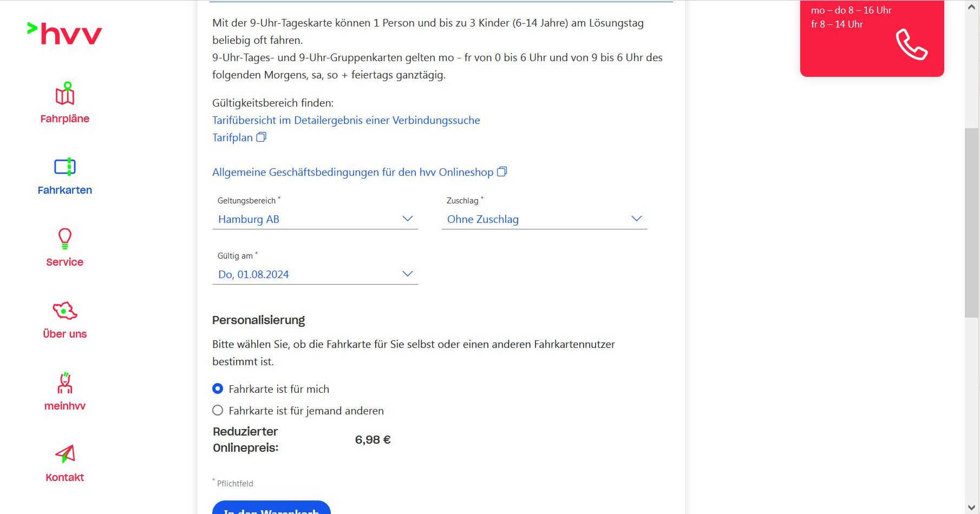Screen dimensions: 980x514
Task: Click the phone icon in red box
Action: tap(911, 44)
